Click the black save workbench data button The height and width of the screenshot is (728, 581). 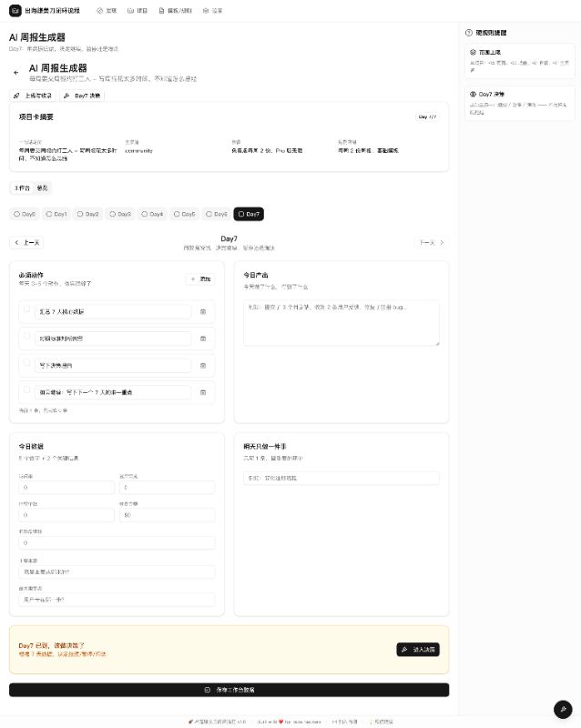[x=229, y=690]
